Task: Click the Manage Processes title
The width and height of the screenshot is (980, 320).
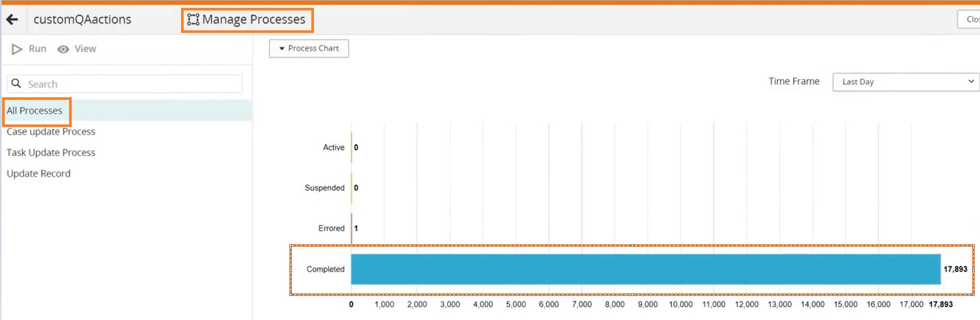Action: coord(254,20)
